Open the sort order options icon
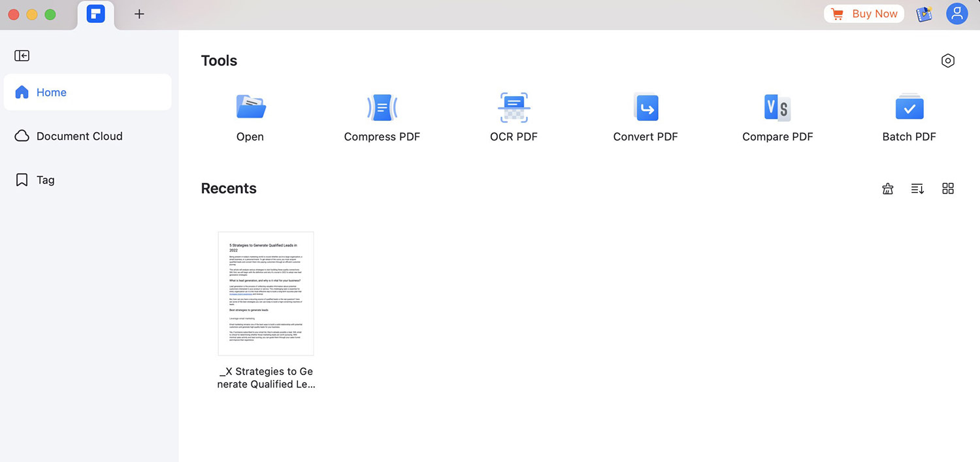This screenshot has width=980, height=462. (x=917, y=189)
